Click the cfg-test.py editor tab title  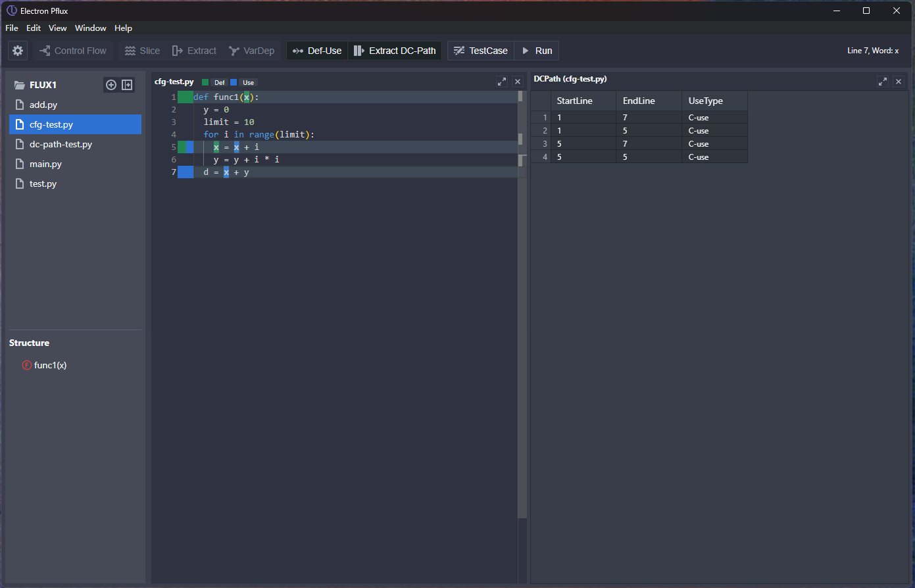(x=174, y=82)
